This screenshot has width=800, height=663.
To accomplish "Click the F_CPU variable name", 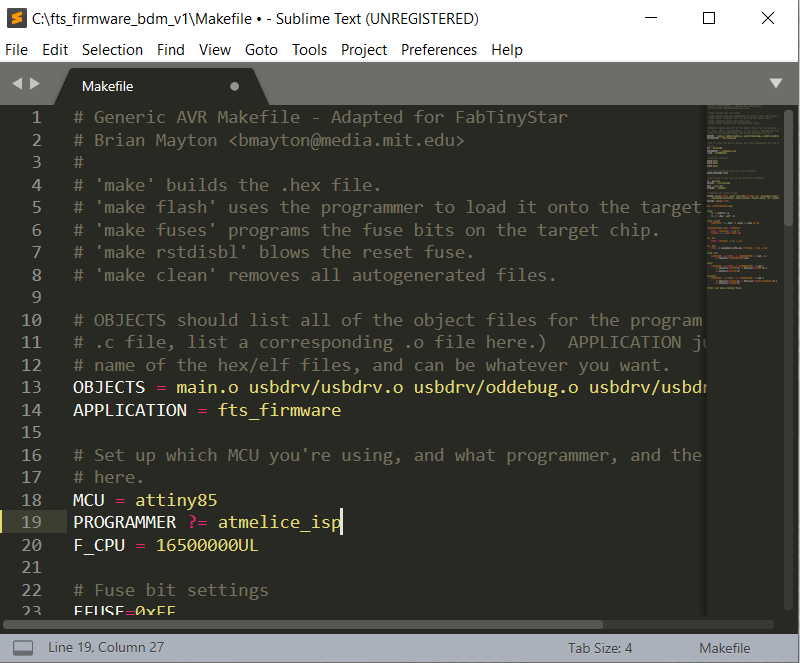I will [99, 546].
